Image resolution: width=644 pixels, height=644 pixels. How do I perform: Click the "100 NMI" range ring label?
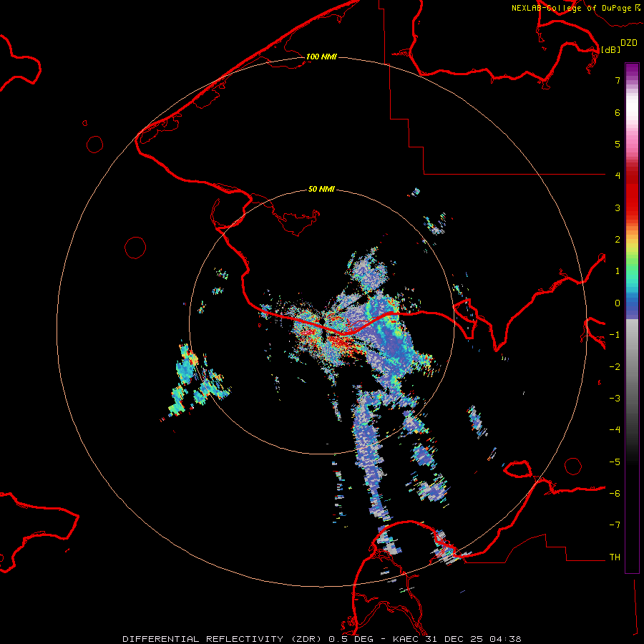coord(321,57)
